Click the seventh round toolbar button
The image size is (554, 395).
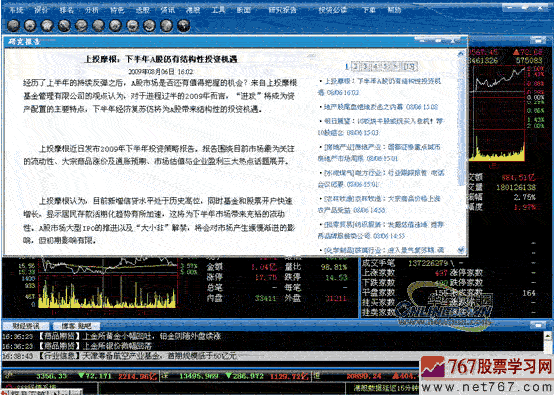115,25
